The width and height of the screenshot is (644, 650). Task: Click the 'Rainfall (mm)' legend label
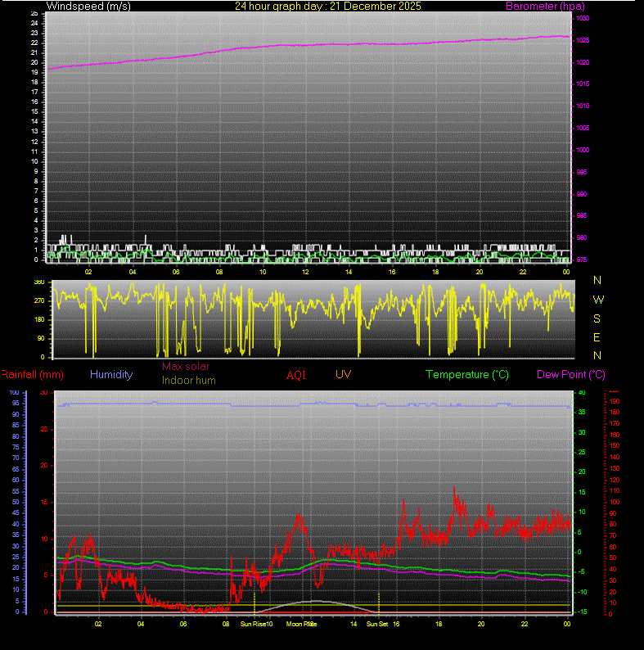pyautogui.click(x=33, y=375)
